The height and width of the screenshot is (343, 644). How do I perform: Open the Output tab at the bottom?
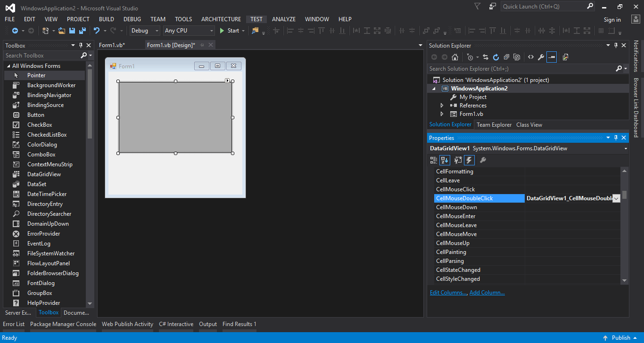pos(208,324)
